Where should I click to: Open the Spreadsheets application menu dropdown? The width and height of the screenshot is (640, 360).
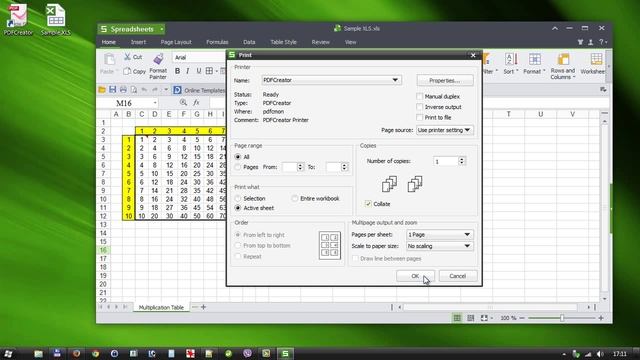162,29
